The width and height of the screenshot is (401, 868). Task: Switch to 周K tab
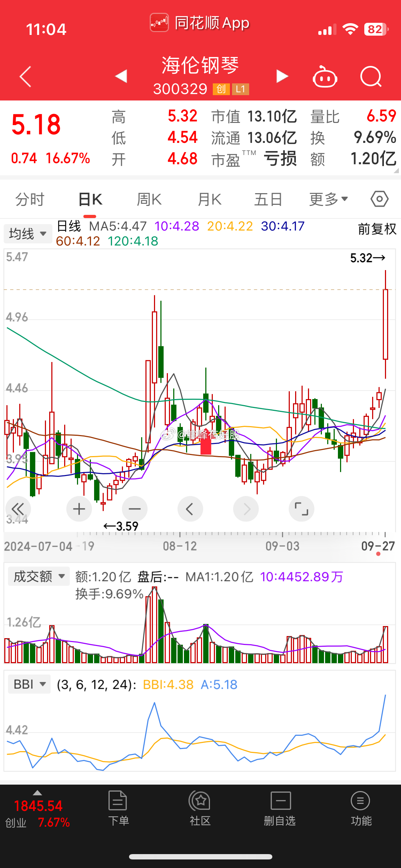[149, 199]
